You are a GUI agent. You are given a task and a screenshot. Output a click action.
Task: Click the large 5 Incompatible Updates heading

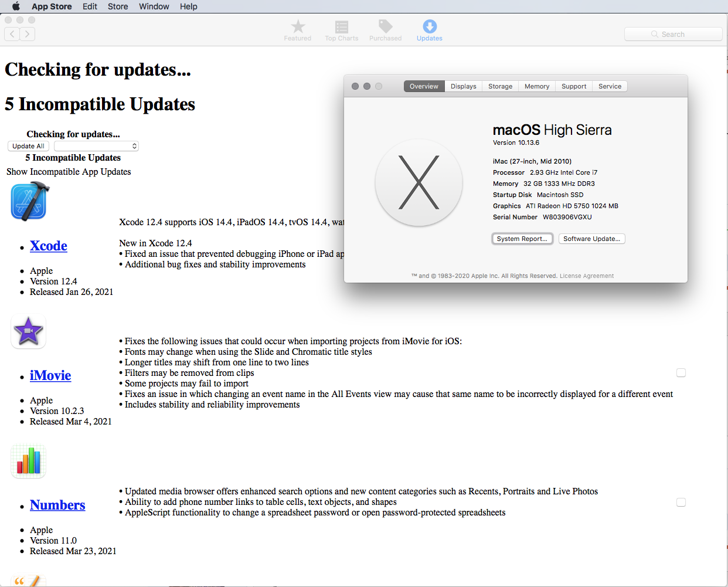100,104
